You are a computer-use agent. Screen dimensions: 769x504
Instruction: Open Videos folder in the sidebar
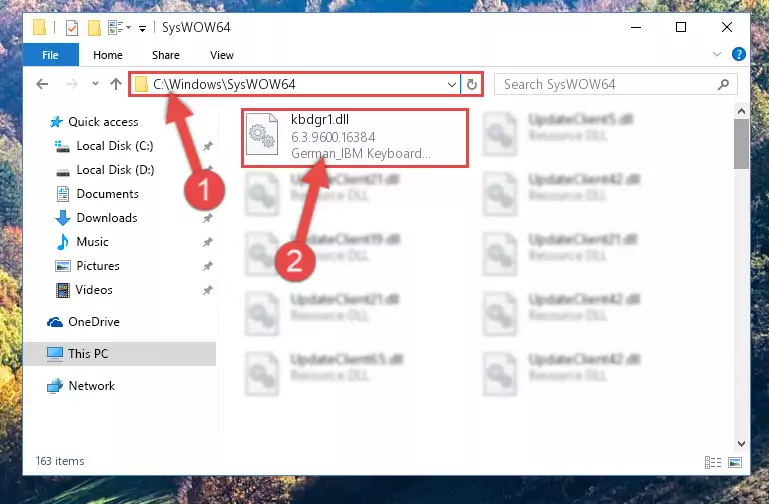pyautogui.click(x=94, y=290)
